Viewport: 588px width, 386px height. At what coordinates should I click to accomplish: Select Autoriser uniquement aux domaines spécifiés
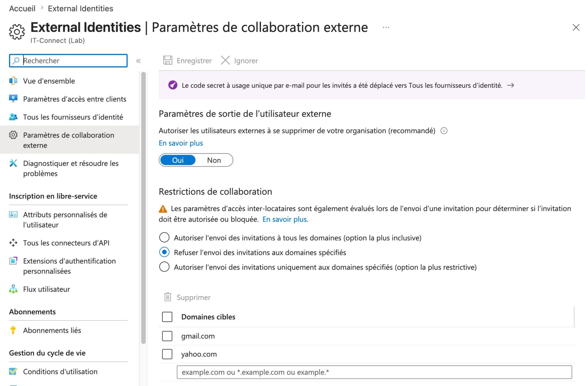(164, 267)
